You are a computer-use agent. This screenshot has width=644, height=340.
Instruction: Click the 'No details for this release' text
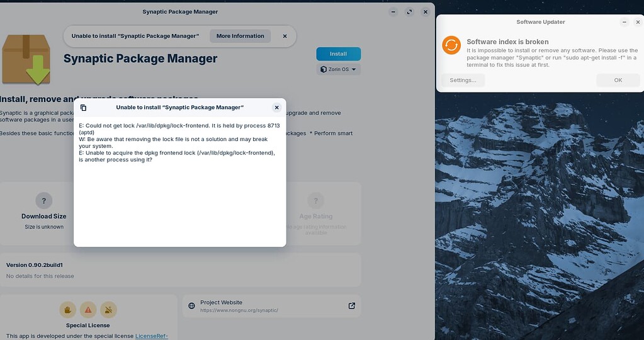(40, 276)
